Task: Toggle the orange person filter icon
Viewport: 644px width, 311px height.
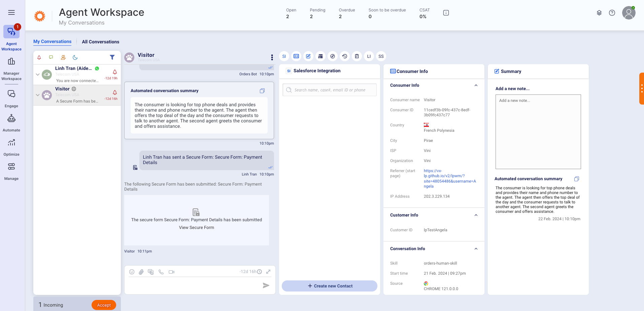Action: tap(63, 57)
